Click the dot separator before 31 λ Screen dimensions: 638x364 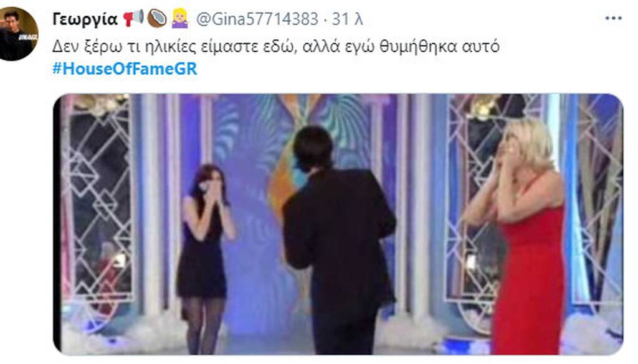click(x=325, y=19)
